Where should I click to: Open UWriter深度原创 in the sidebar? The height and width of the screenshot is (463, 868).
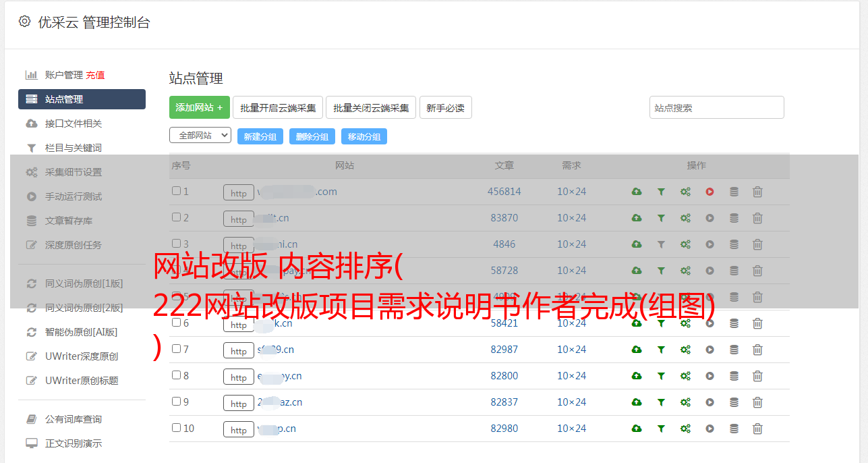[x=82, y=356]
